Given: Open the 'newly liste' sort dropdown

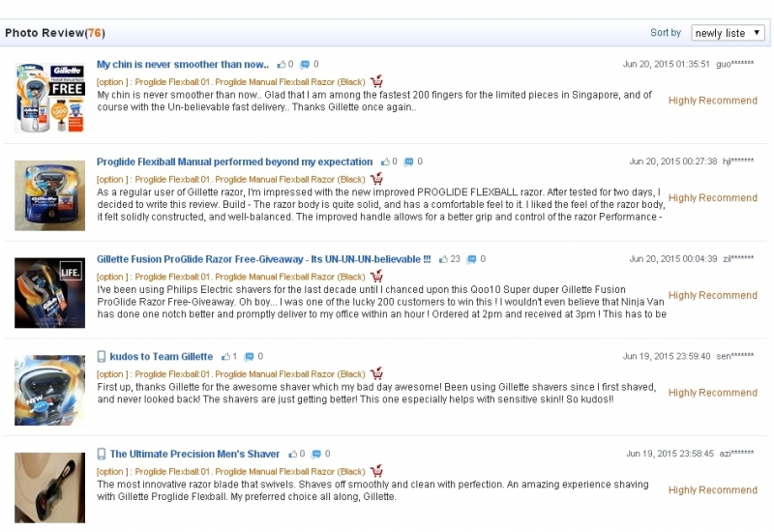Looking at the screenshot, I should tap(728, 33).
